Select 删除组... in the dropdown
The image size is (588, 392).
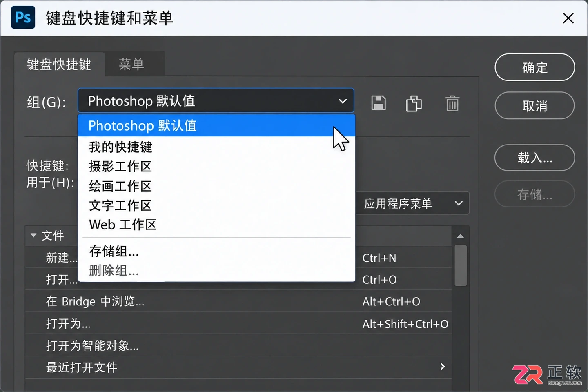coord(216,270)
